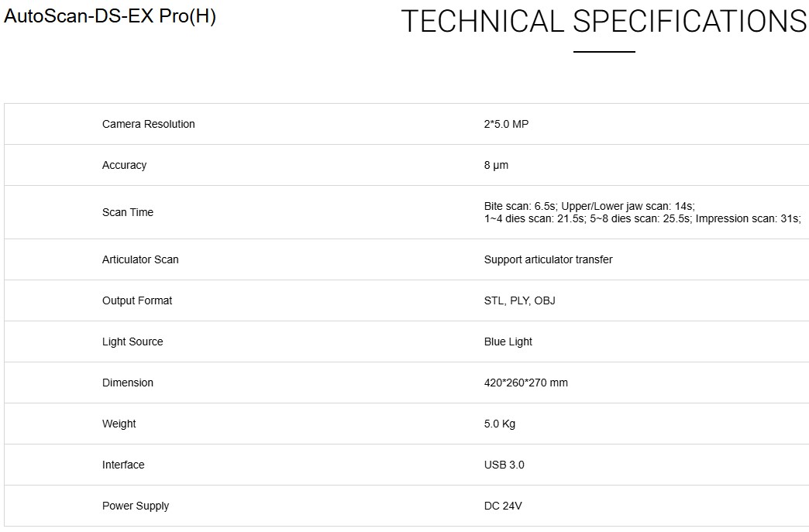
Task: Select the Light Source row label
Action: point(133,342)
